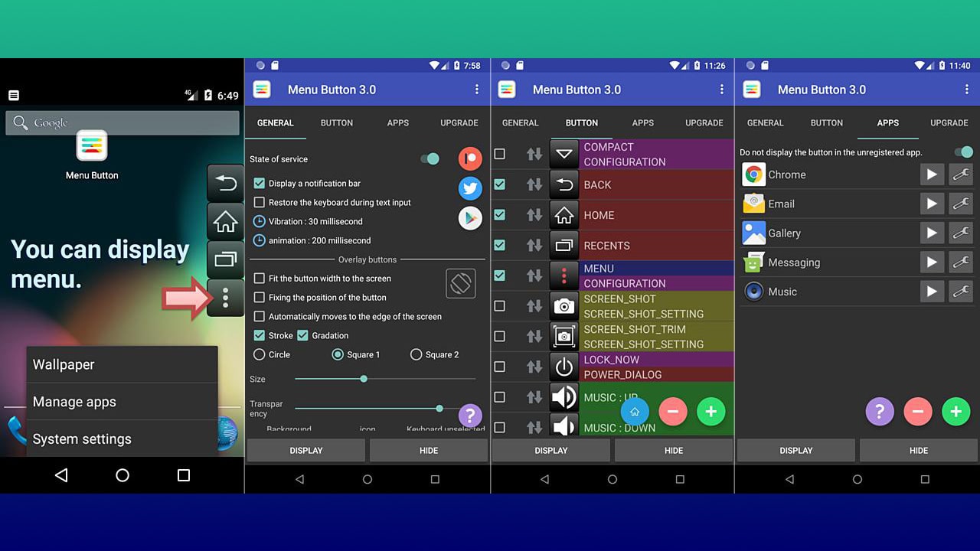Choose System settings from the popup menu
This screenshot has height=551, width=980.
[122, 439]
